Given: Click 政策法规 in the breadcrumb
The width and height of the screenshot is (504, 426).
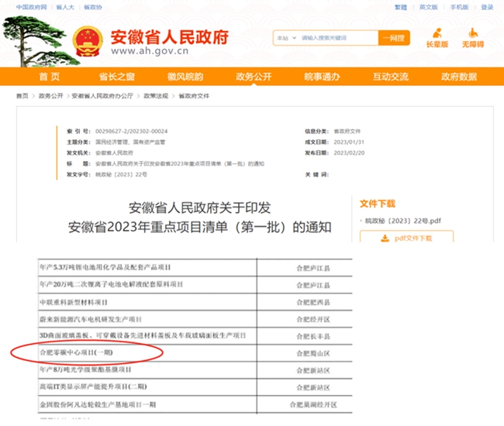Looking at the screenshot, I should [x=156, y=96].
